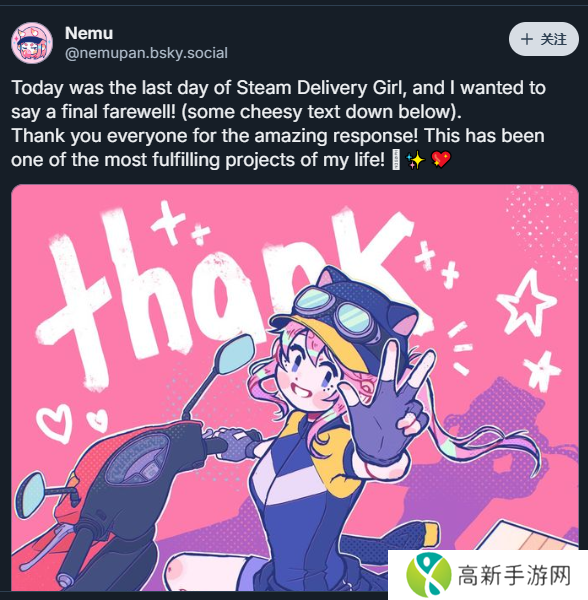Click the post text about Steam Delivery Girl
The image size is (588, 600).
point(279,124)
